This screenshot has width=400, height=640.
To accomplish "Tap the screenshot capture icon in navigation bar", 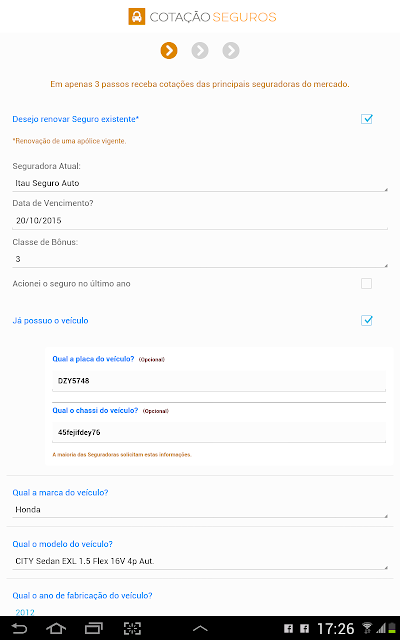I will (x=132, y=628).
